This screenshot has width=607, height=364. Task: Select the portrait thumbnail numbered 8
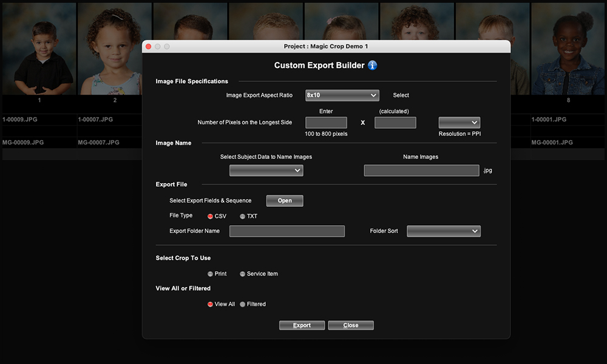[x=568, y=49]
